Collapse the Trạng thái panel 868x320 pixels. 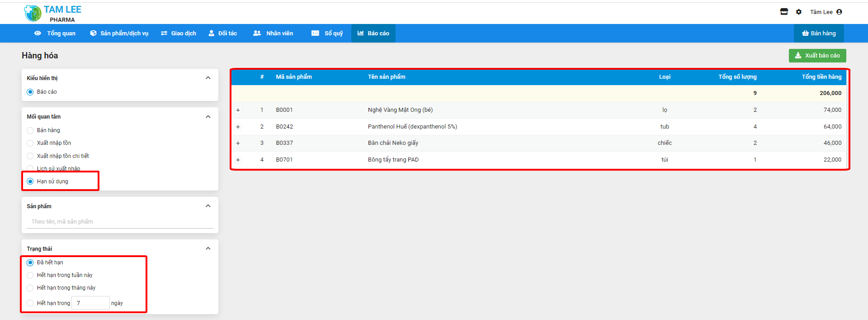pyautogui.click(x=208, y=248)
